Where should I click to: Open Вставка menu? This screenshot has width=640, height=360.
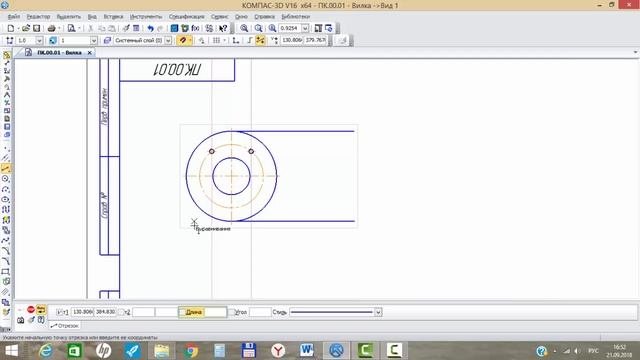coord(113,17)
